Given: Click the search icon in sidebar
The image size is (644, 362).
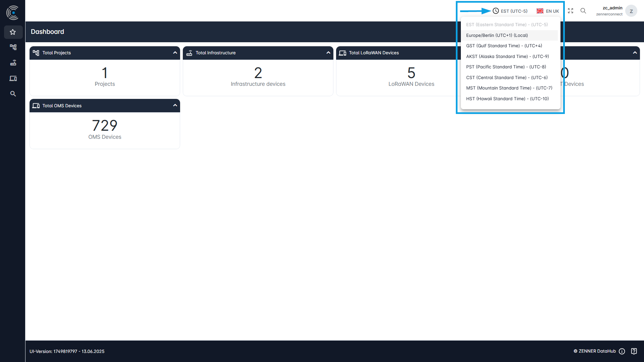Looking at the screenshot, I should 13,94.
